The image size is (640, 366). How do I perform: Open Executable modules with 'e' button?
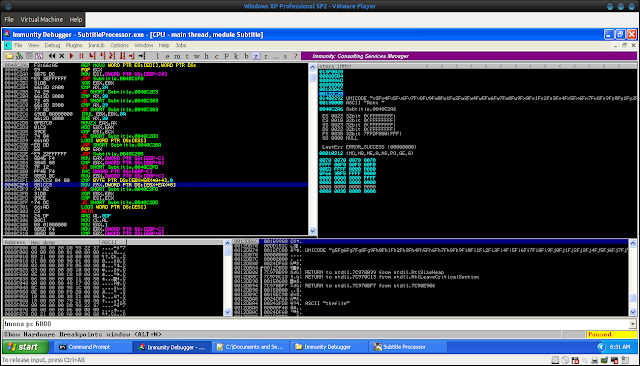(x=167, y=56)
